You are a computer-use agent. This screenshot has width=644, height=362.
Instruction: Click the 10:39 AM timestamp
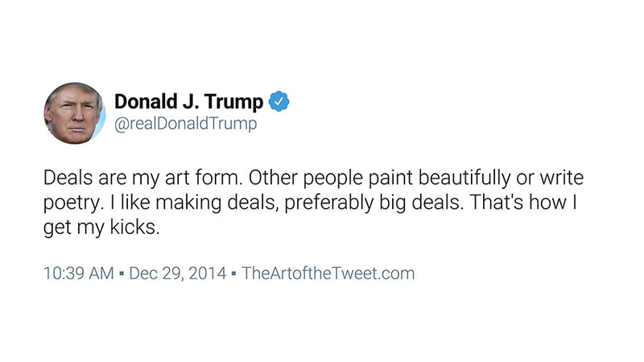78,273
